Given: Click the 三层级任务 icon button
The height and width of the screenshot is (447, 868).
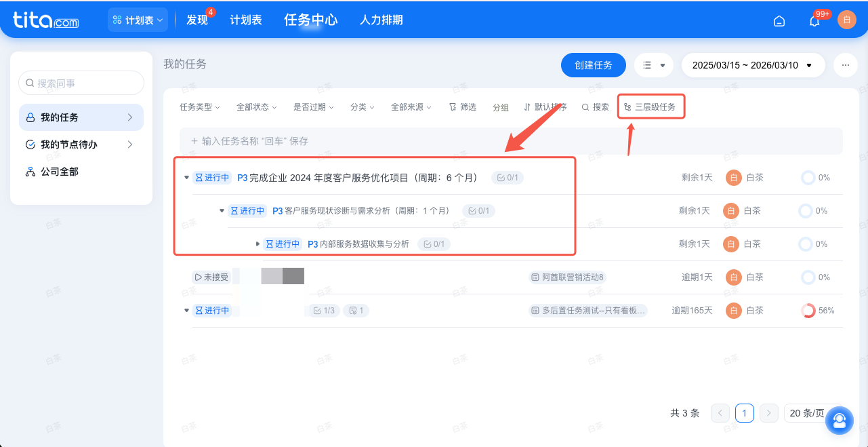Looking at the screenshot, I should pos(626,106).
